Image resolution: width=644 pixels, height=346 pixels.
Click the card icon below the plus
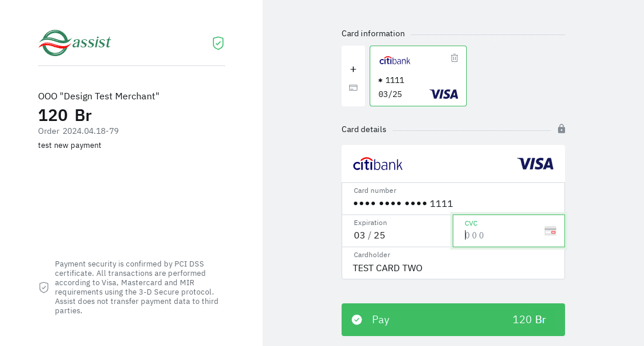[x=353, y=88]
